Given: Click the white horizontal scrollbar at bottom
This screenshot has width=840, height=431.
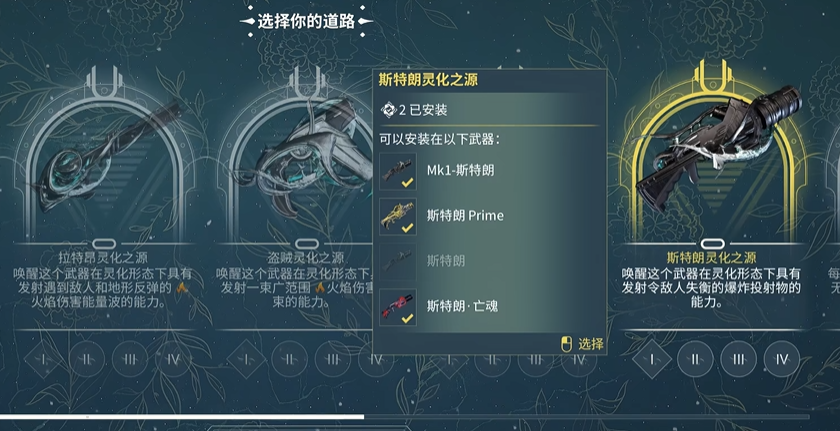Looking at the screenshot, I should (182, 417).
